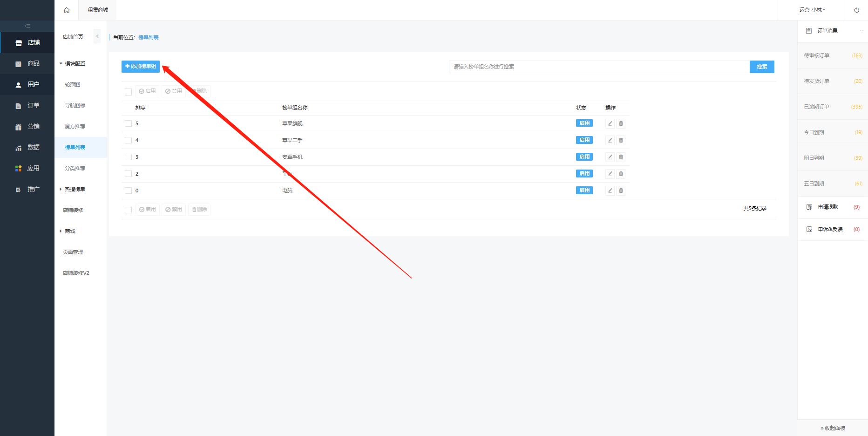Image resolution: width=868 pixels, height=436 pixels.
Task: Open the 魔方推荐 menu item
Action: 75,126
